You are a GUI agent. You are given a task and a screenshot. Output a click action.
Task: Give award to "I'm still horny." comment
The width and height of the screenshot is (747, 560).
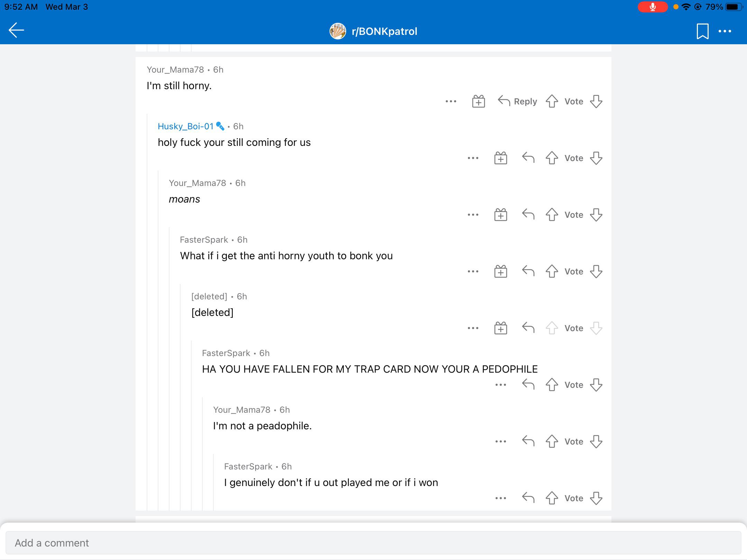click(479, 101)
